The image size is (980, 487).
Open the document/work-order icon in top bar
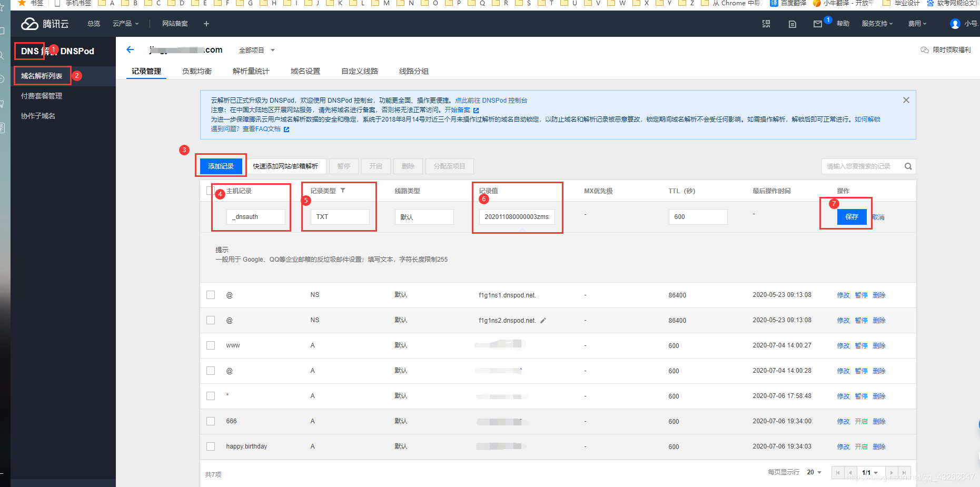click(x=792, y=24)
